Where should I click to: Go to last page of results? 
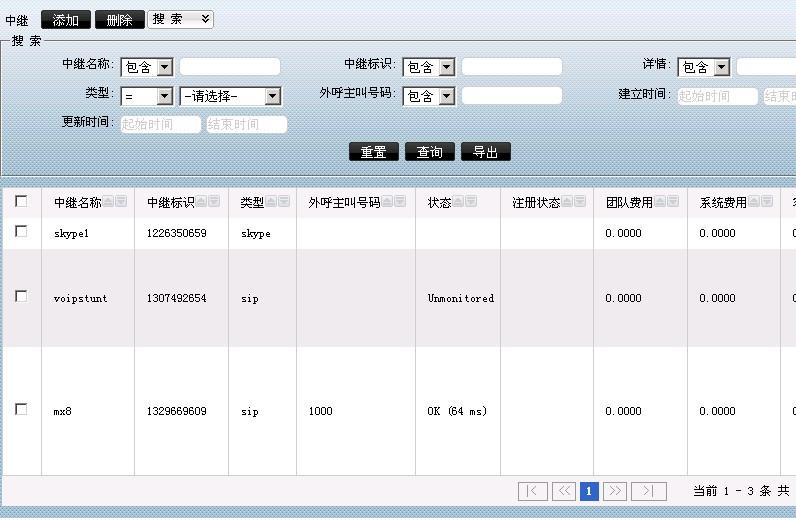[648, 491]
